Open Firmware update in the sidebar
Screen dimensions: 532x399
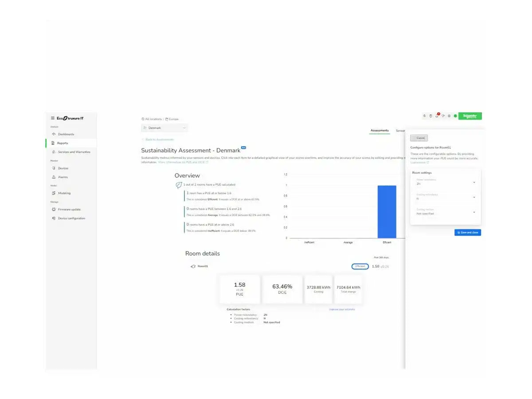pos(69,209)
